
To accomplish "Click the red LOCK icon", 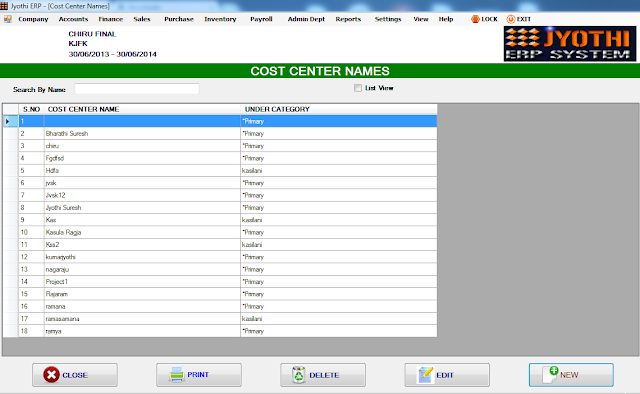I will [475, 19].
